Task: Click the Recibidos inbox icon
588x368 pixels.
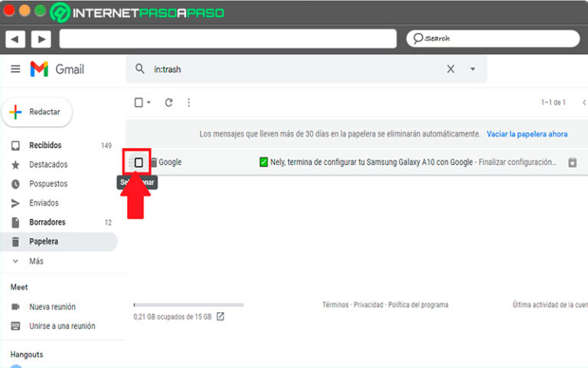Action: [x=15, y=146]
